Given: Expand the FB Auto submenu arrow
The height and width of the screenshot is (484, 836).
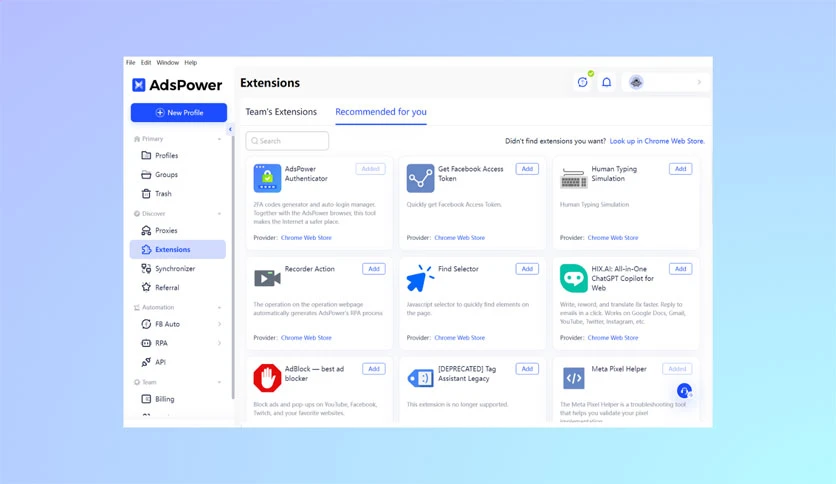Looking at the screenshot, I should (x=220, y=324).
